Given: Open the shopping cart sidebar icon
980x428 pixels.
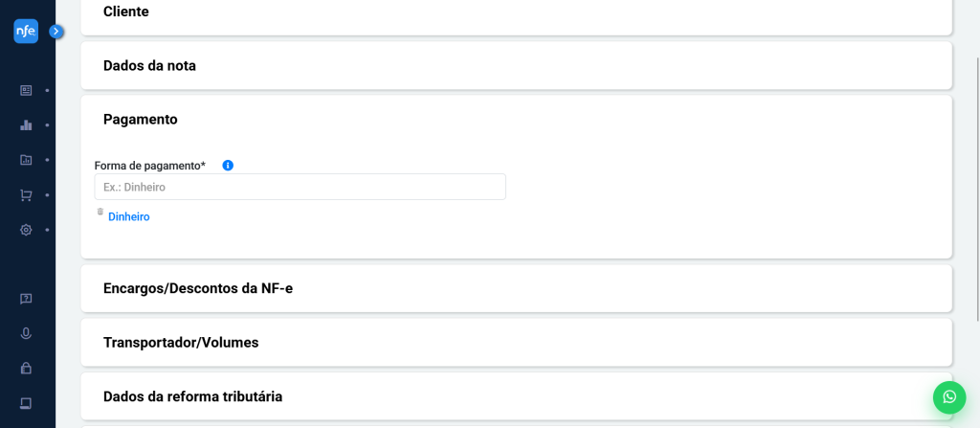Looking at the screenshot, I should pos(26,195).
